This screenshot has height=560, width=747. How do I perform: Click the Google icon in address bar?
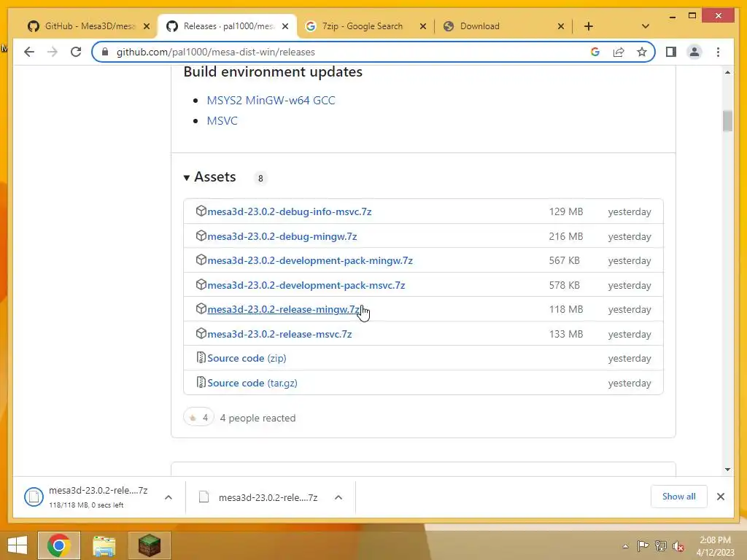pyautogui.click(x=595, y=52)
